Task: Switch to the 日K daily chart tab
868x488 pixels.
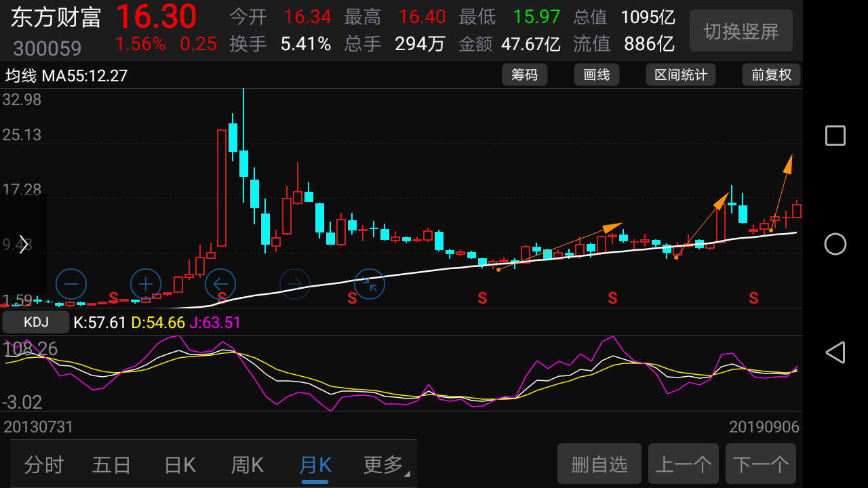Action: [x=179, y=464]
